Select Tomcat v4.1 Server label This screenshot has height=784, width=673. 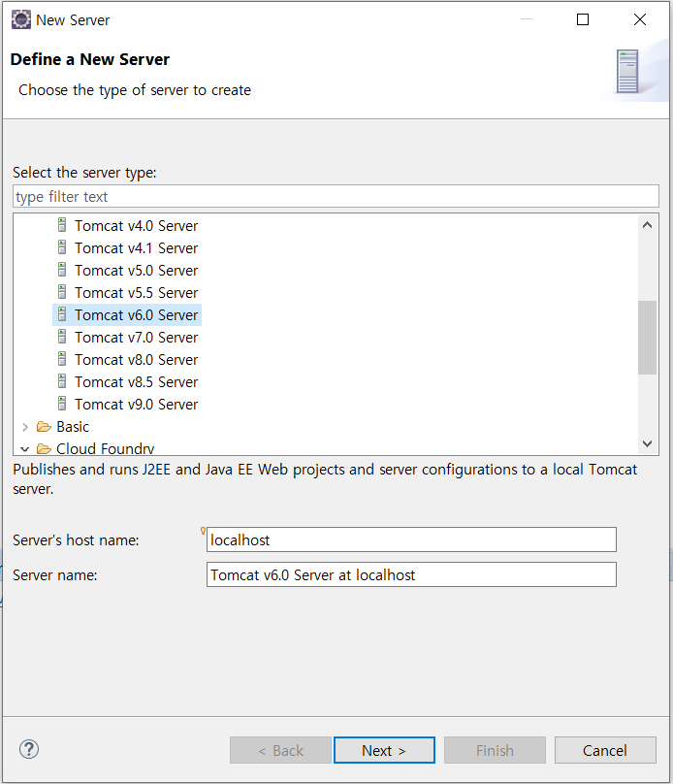click(x=137, y=248)
